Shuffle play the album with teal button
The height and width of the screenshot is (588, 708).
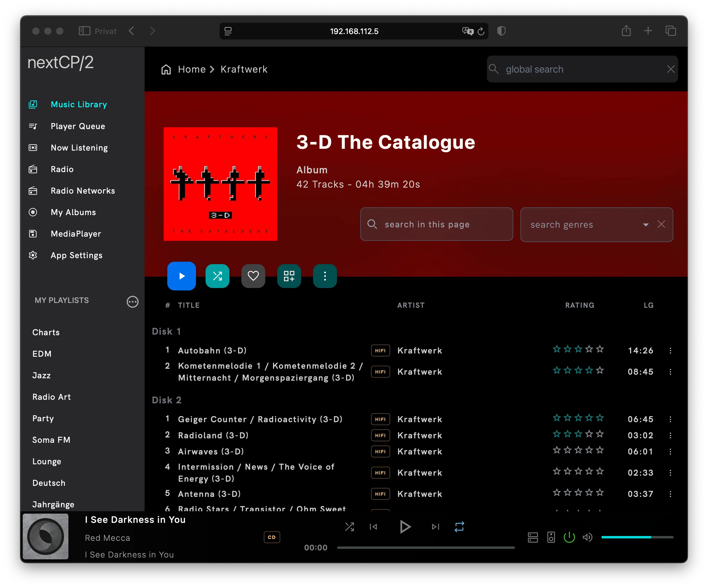[217, 276]
